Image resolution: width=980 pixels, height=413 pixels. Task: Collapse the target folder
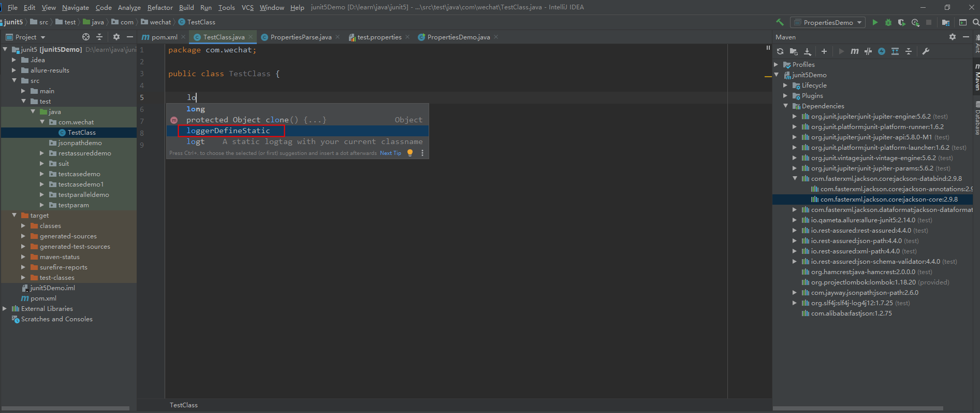[x=14, y=216]
